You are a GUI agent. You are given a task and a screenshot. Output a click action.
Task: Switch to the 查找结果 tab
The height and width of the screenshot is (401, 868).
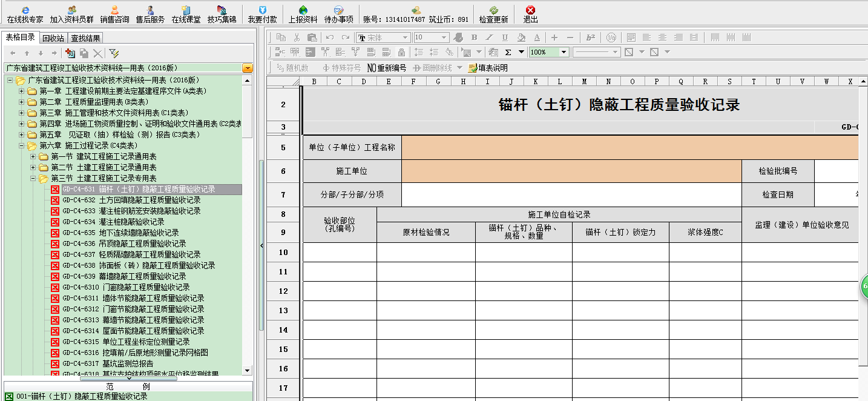tap(86, 38)
